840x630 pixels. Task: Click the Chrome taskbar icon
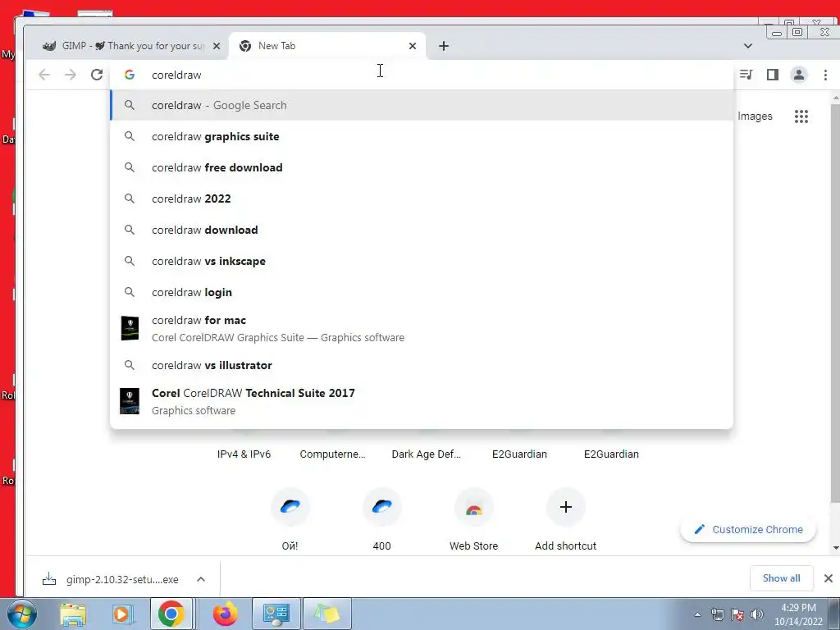tap(171, 614)
